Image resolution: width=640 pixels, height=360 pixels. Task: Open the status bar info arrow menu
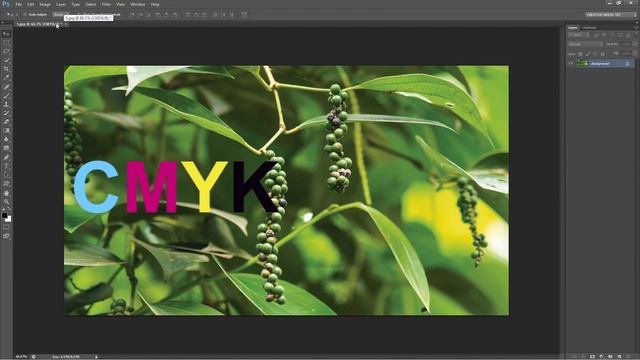click(x=96, y=357)
